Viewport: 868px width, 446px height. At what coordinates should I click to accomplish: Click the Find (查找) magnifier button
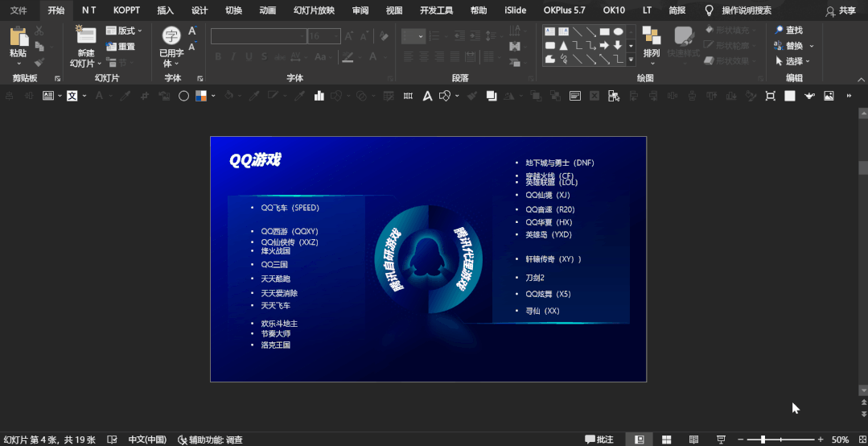789,31
